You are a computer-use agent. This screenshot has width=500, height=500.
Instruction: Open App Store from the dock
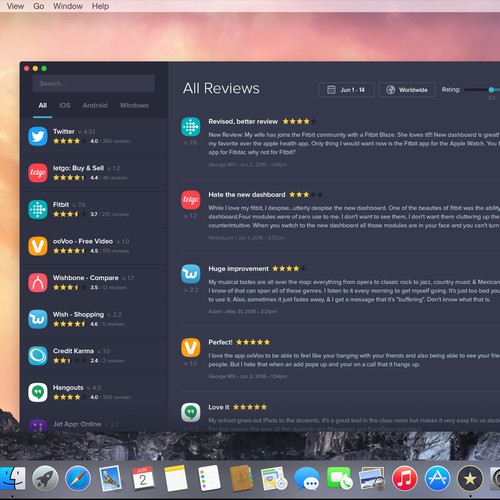437,478
